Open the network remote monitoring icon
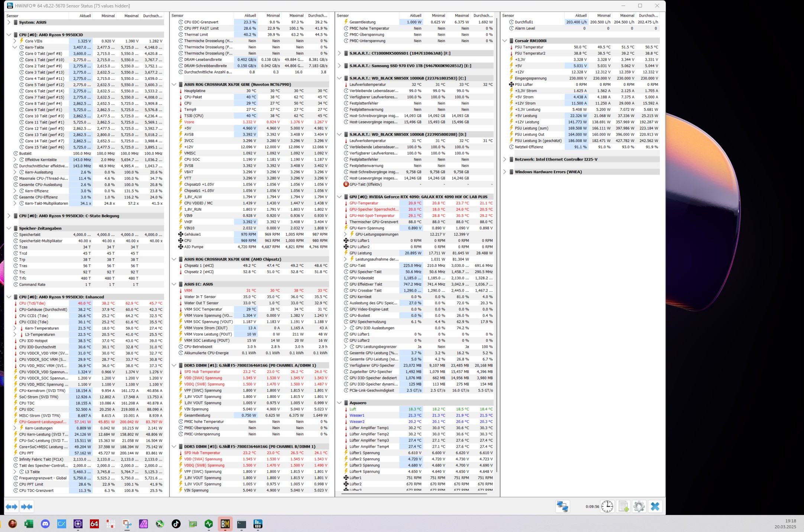Image resolution: width=804 pixels, height=532 pixels. [x=562, y=506]
